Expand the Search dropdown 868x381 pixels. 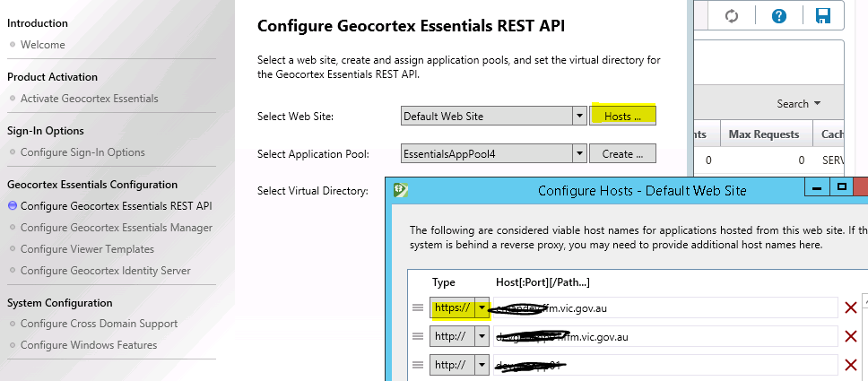[799, 104]
